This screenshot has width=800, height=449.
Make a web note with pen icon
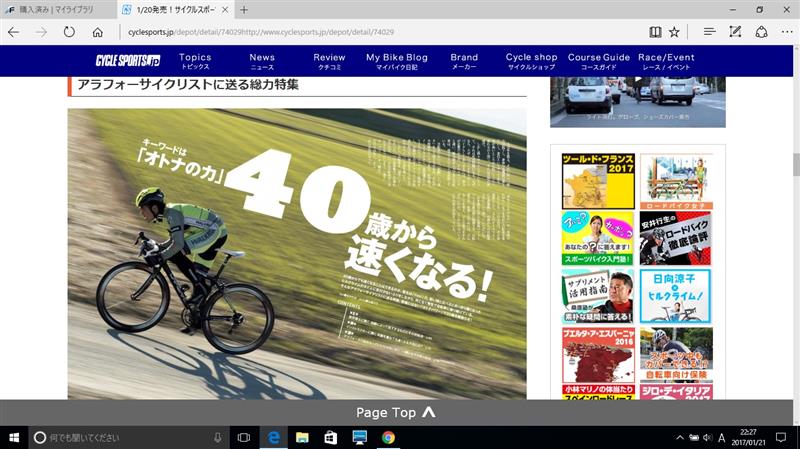click(735, 32)
